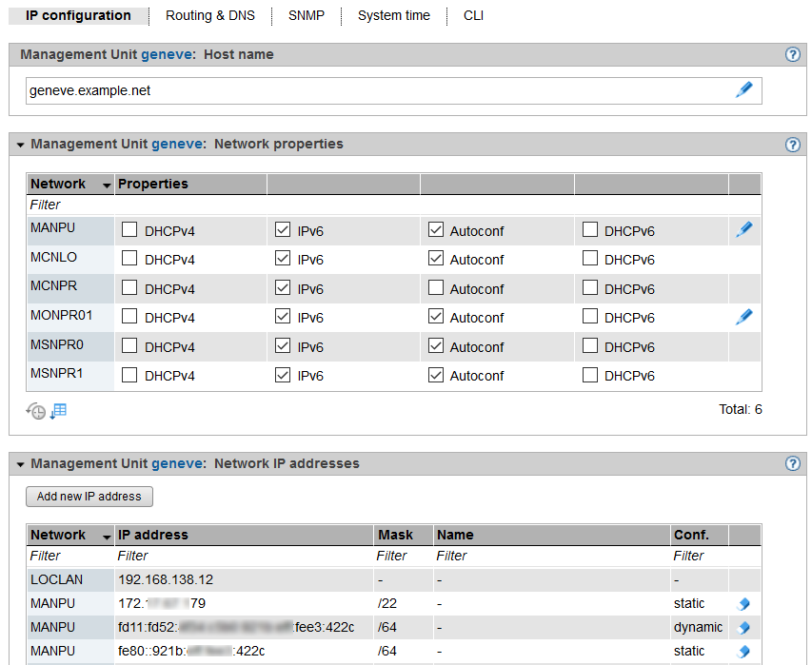Screen dimensions: 812x665
Task: Open the System time tab
Action: click(x=393, y=16)
